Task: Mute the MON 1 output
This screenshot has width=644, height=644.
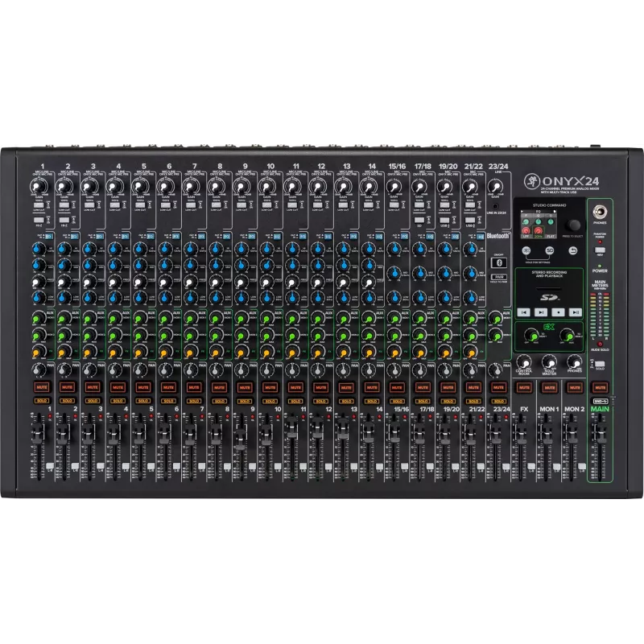Action: click(550, 387)
